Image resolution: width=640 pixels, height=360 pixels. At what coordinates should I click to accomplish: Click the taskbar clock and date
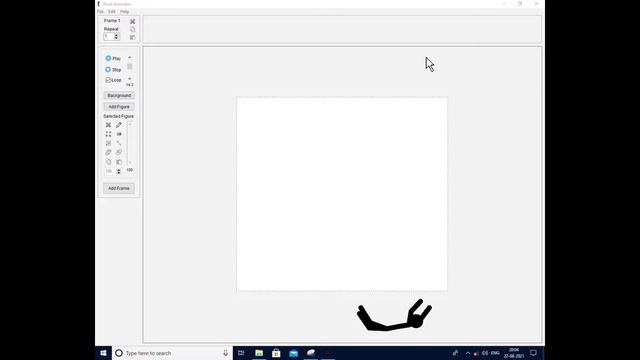coord(514,353)
